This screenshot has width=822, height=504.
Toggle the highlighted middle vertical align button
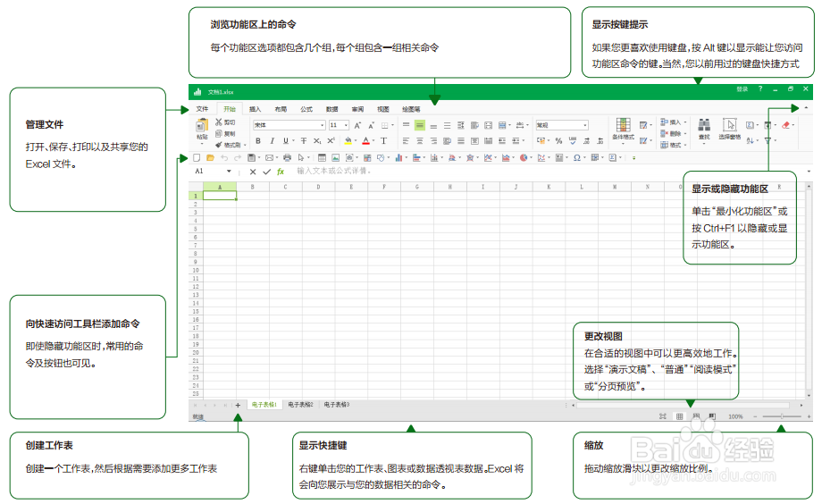(x=419, y=125)
